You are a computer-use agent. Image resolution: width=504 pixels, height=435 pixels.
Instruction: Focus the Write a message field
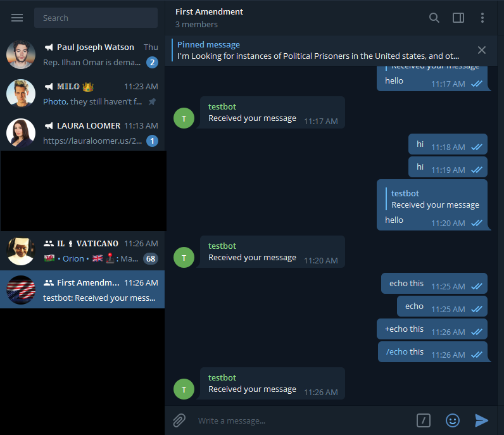pos(302,420)
